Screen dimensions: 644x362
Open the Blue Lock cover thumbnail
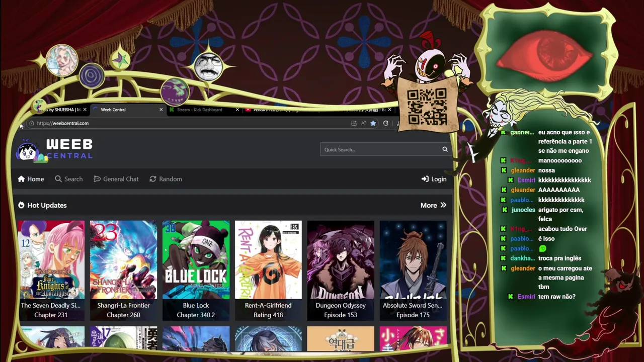pos(196,260)
